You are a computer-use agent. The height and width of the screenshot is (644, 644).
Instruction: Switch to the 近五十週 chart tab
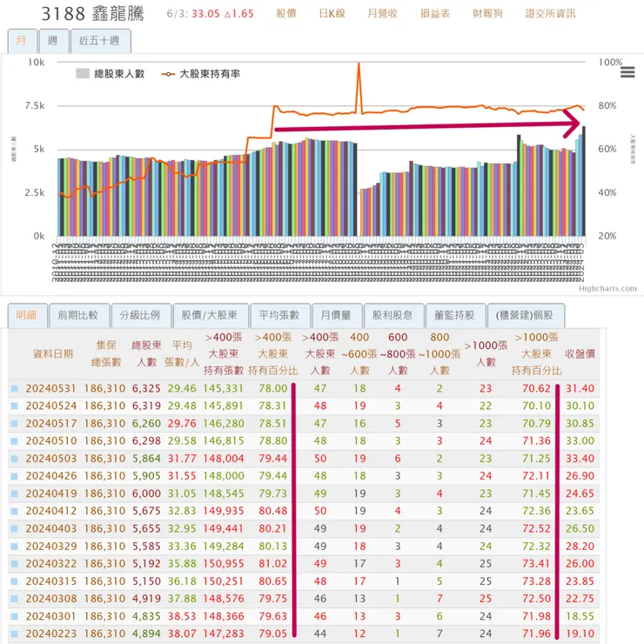(x=101, y=41)
